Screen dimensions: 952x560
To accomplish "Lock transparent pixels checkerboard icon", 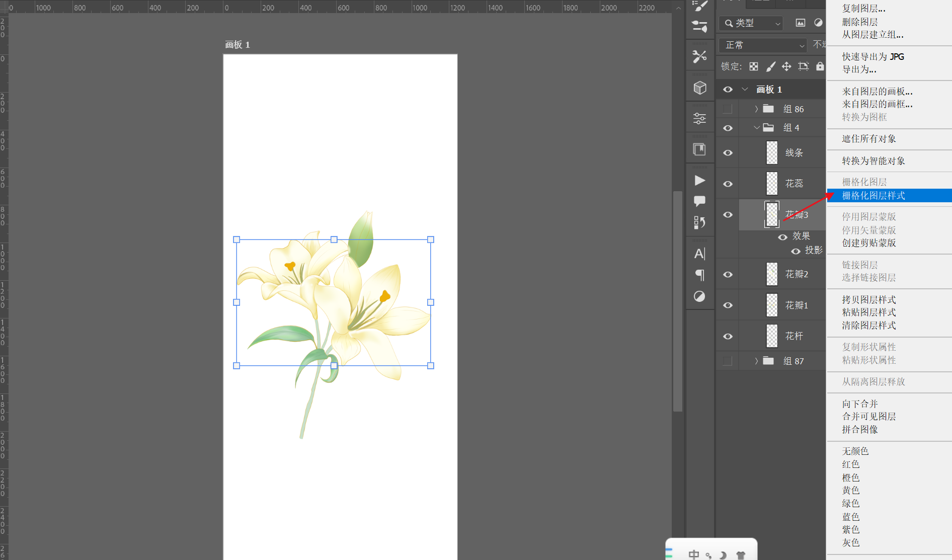I will (754, 66).
